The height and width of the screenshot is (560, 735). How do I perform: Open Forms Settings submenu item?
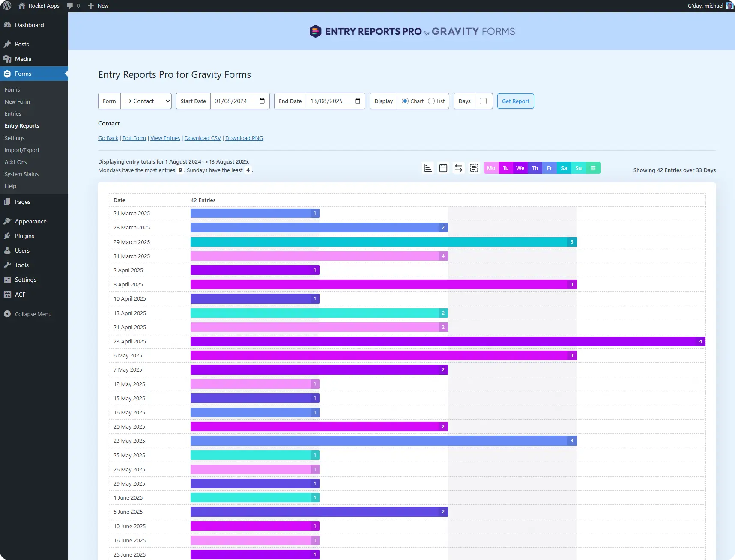(x=15, y=138)
